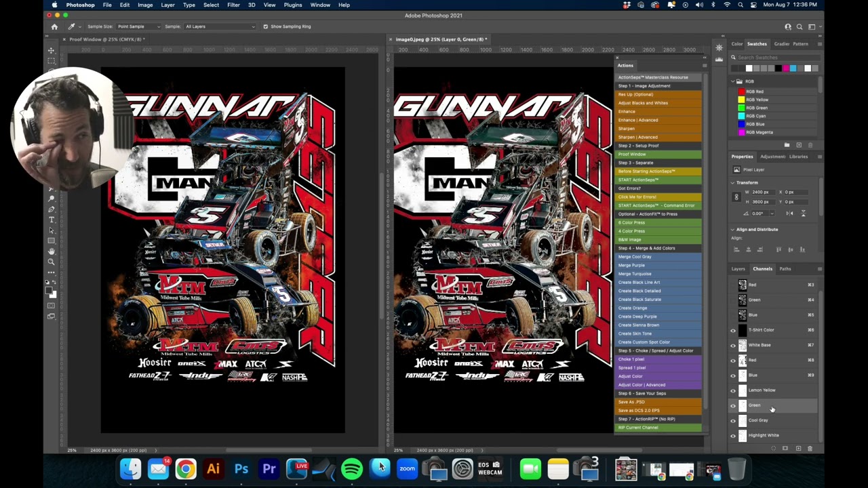Select the Path Selection tool
This screenshot has width=868, height=488.
(x=52, y=230)
